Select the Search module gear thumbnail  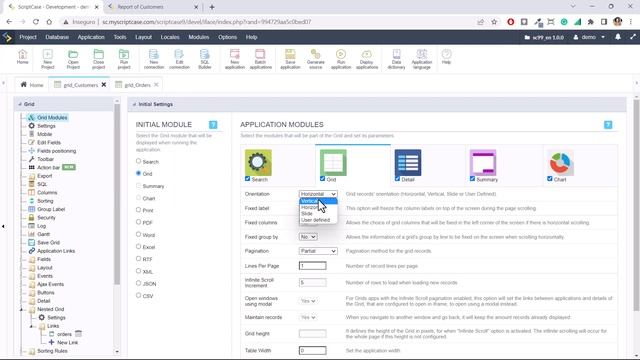pyautogui.click(x=258, y=162)
